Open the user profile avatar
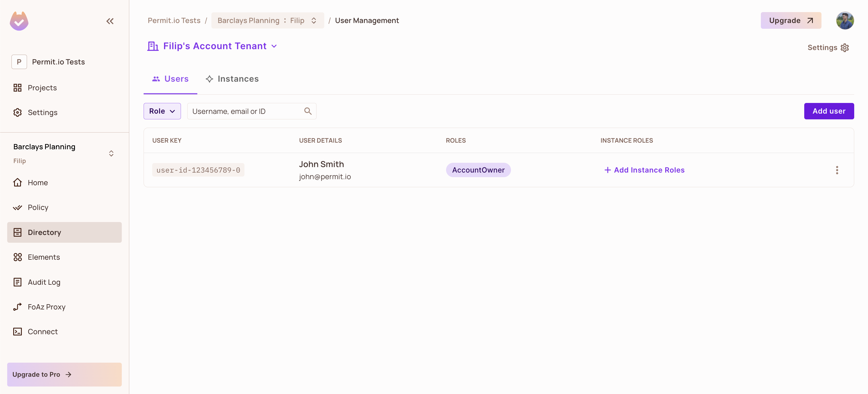 844,21
